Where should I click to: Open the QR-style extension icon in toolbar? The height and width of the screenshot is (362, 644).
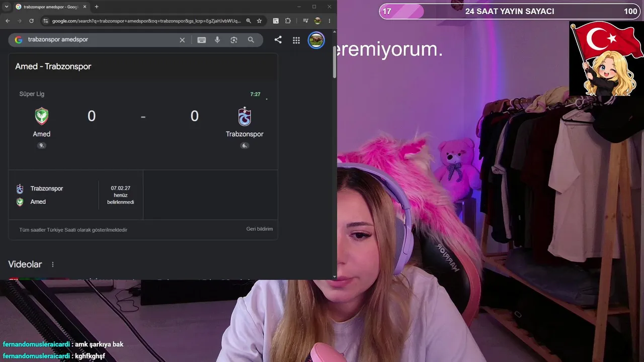click(276, 21)
